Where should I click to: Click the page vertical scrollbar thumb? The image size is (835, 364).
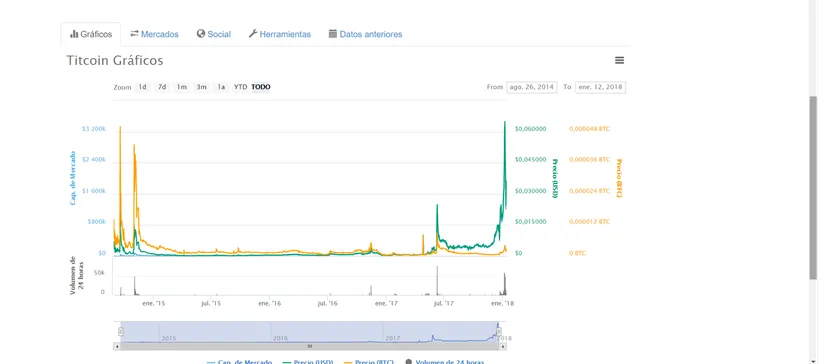pyautogui.click(x=813, y=187)
